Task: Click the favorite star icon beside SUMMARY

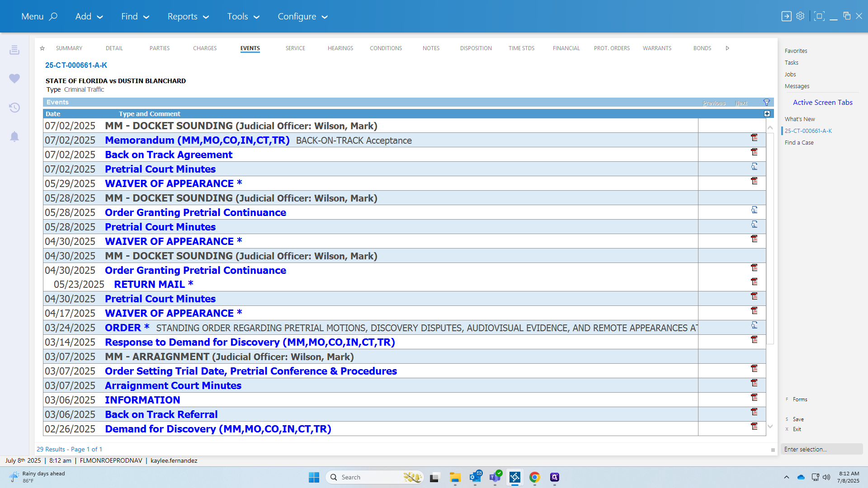Action: point(42,48)
